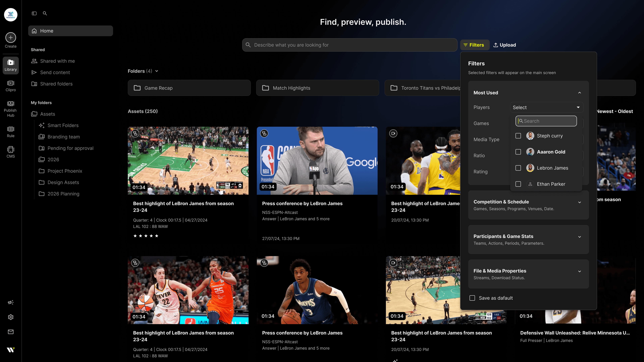
Task: Open Smart Folders in My folders
Action: [63, 125]
